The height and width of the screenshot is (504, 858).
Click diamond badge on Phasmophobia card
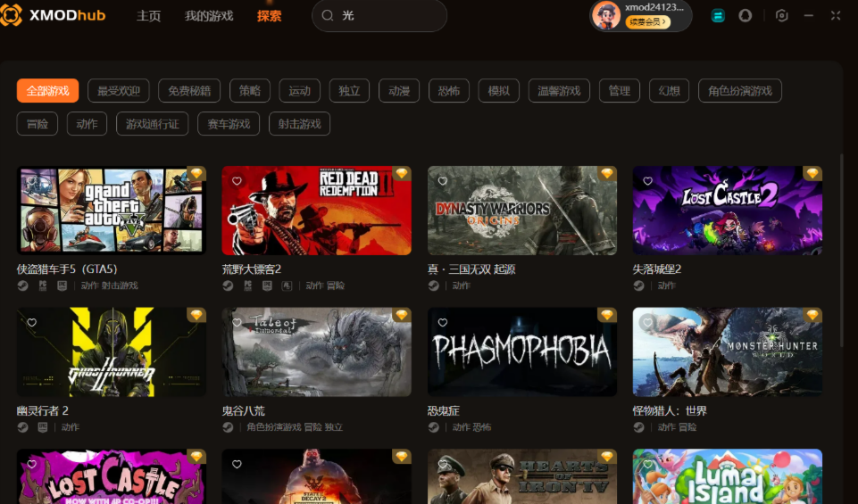click(607, 315)
